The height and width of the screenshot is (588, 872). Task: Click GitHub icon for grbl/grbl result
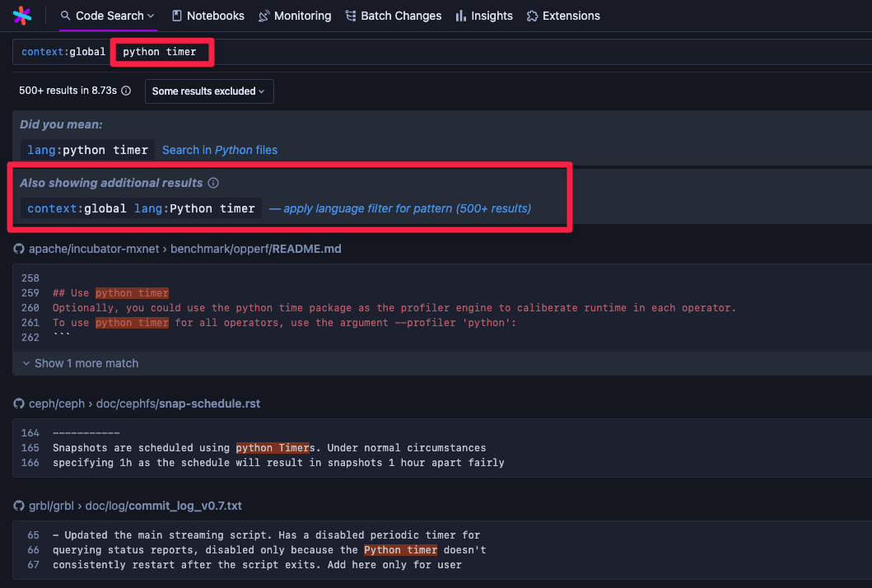(x=19, y=506)
